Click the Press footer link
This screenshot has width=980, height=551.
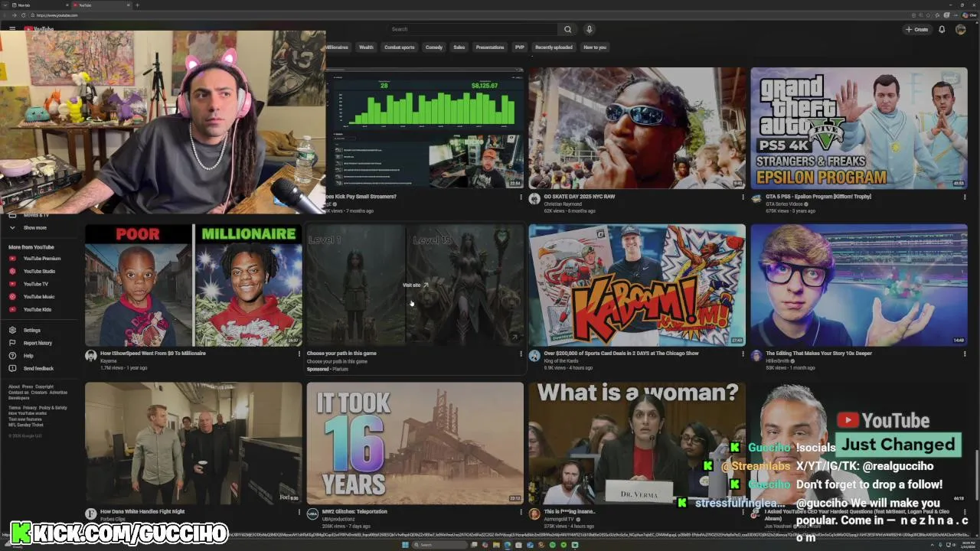pos(28,387)
